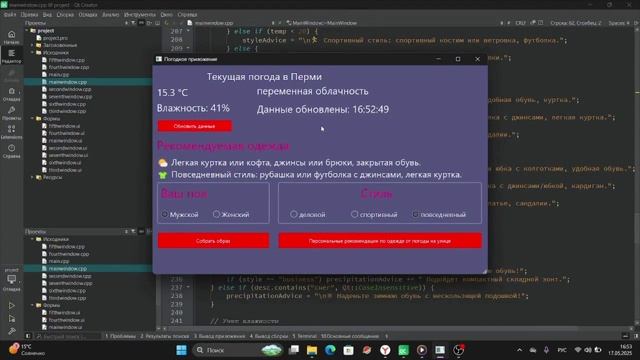Open Microsoft Edge from the taskbar
This screenshot has height=360, width=640.
pyautogui.click(x=330, y=350)
